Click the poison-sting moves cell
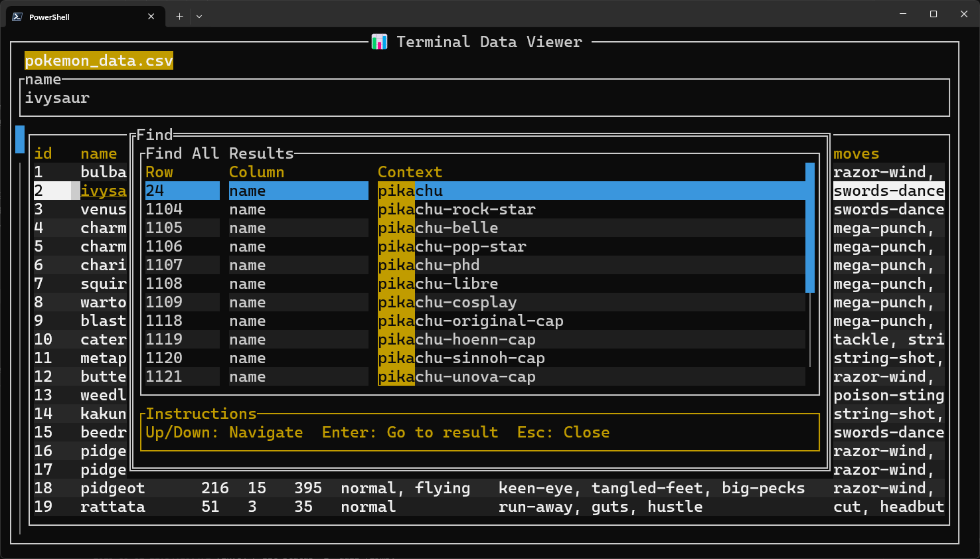 pyautogui.click(x=889, y=395)
